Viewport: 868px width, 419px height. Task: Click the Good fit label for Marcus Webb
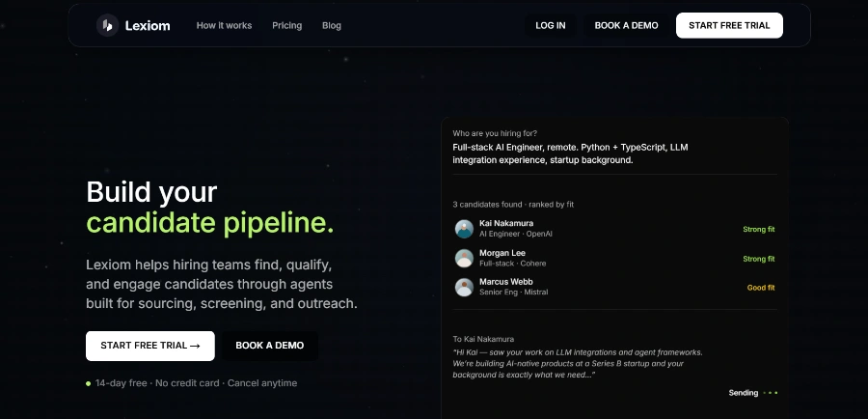(761, 288)
